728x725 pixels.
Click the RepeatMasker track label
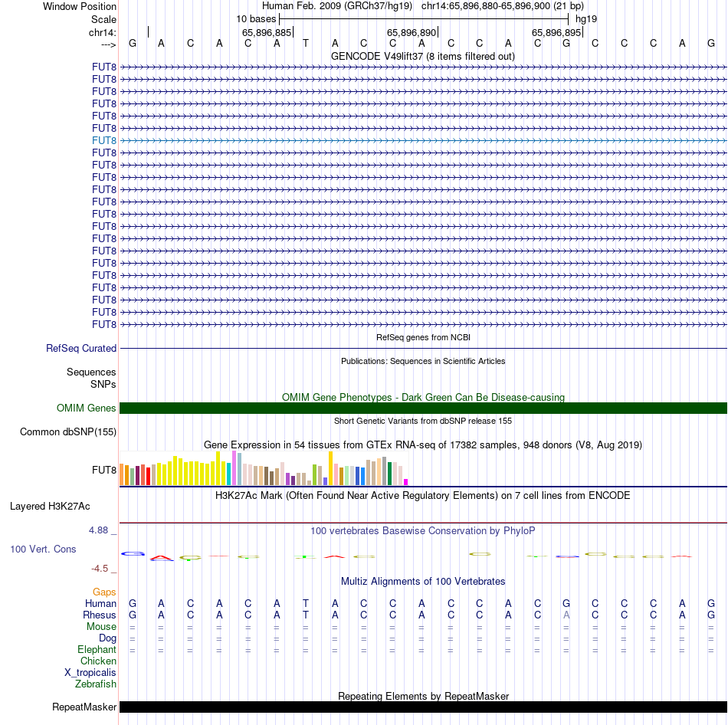(84, 707)
